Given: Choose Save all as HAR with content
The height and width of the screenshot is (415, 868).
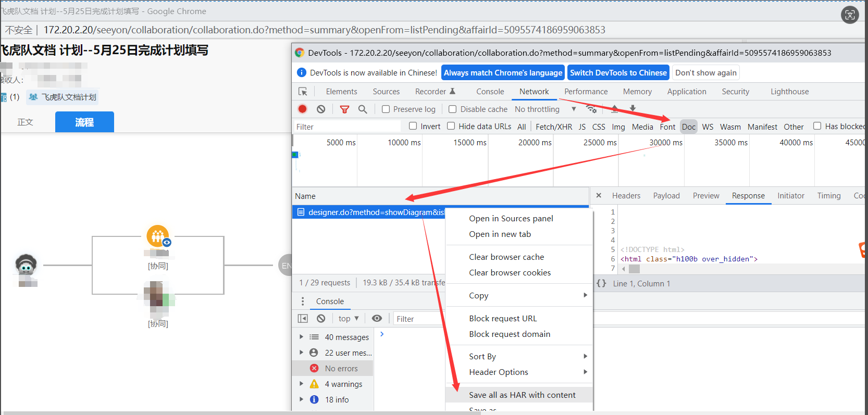Looking at the screenshot, I should pyautogui.click(x=522, y=395).
